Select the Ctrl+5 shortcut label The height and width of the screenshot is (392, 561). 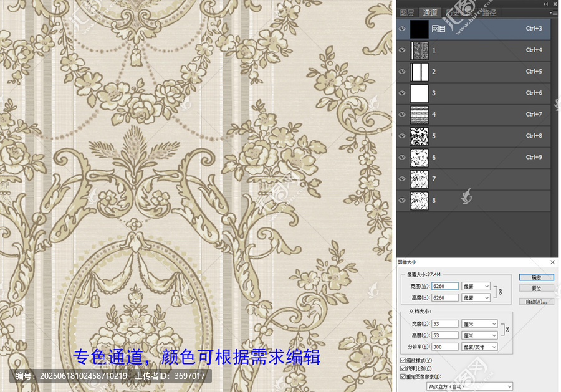click(x=534, y=71)
